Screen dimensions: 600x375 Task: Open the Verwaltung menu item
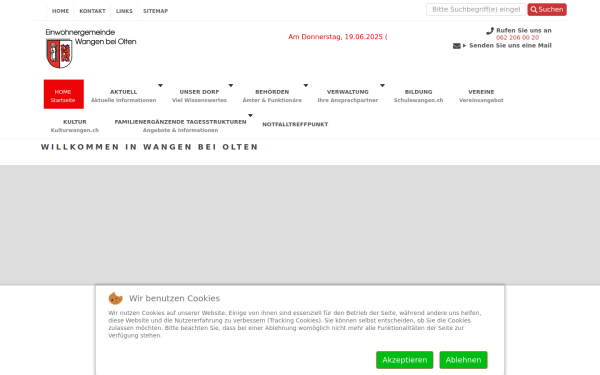point(348,96)
